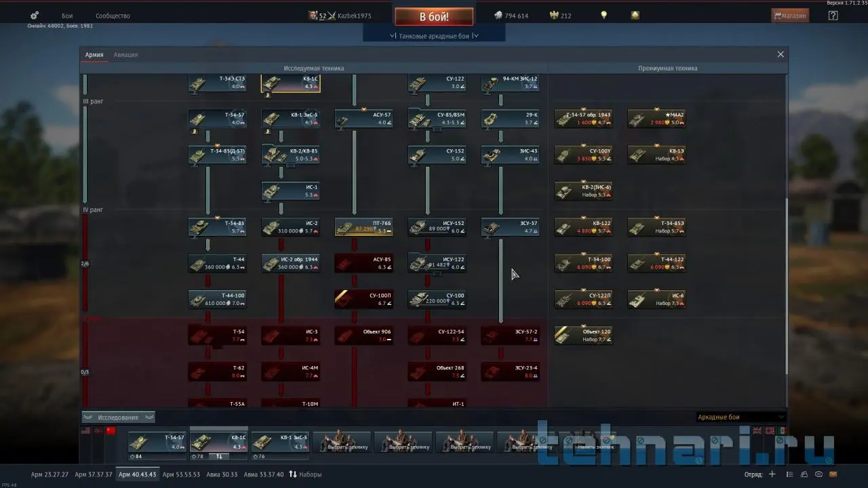Click the player avatar icon beside Kazbek1975

[313, 15]
